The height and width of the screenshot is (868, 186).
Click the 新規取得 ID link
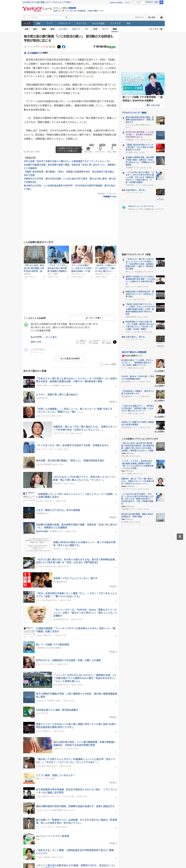pos(72,8)
